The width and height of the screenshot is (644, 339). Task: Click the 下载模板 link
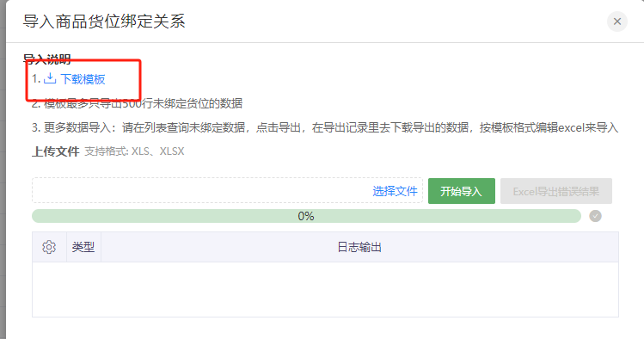(x=83, y=79)
